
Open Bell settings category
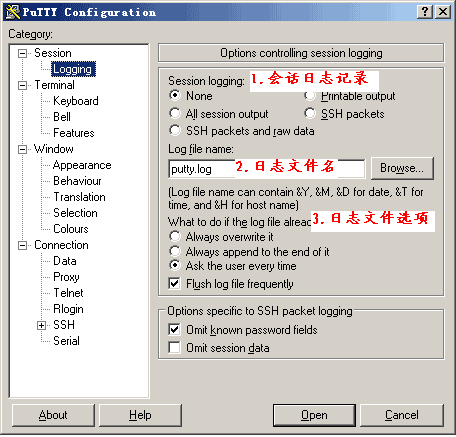pos(62,117)
